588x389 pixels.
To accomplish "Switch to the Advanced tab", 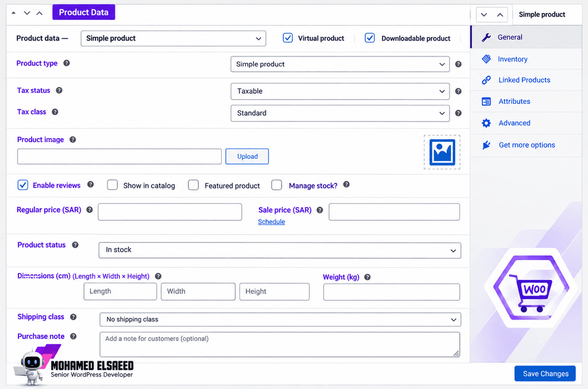I will (x=527, y=123).
